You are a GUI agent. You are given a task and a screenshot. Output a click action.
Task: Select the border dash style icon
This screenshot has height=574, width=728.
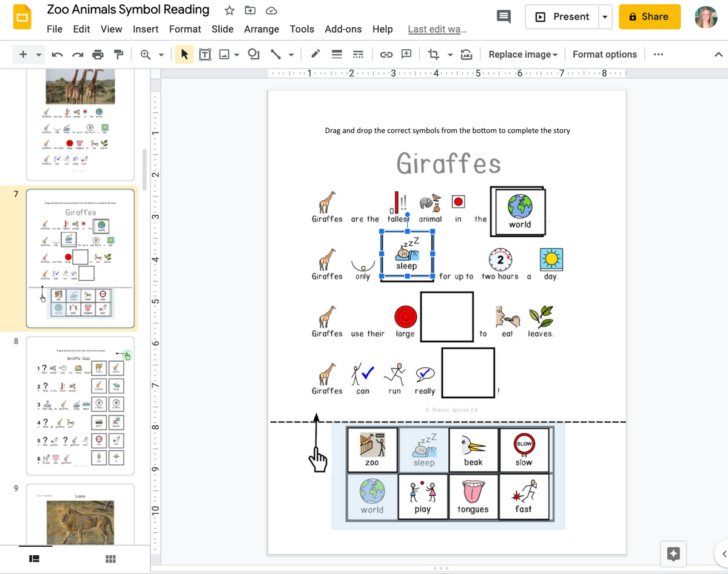click(x=357, y=54)
